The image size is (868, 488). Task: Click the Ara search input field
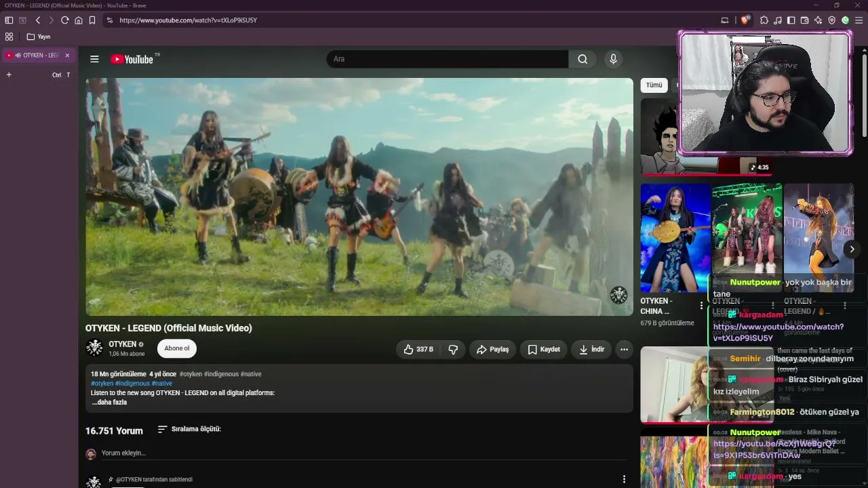[448, 59]
